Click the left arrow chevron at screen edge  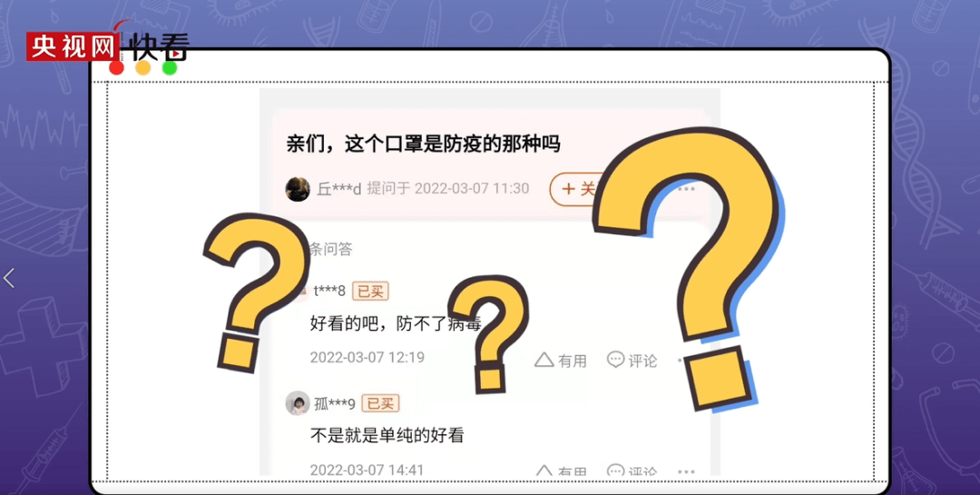(9, 278)
